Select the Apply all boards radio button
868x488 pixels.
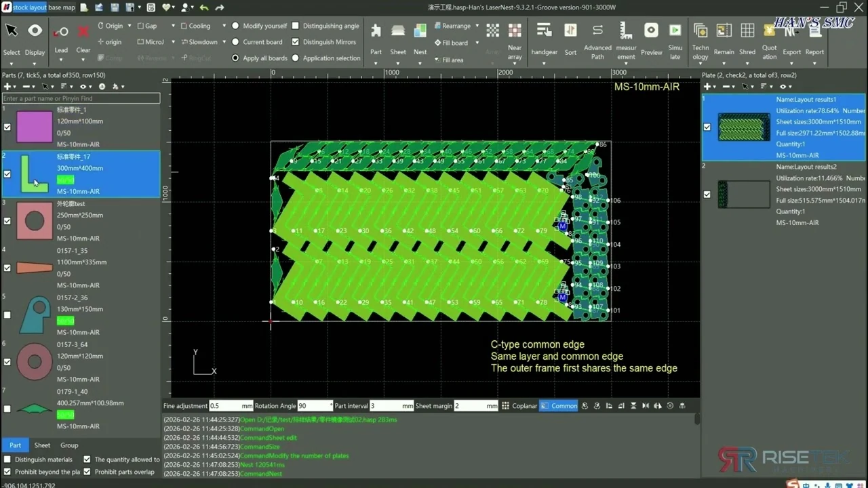pyautogui.click(x=235, y=58)
